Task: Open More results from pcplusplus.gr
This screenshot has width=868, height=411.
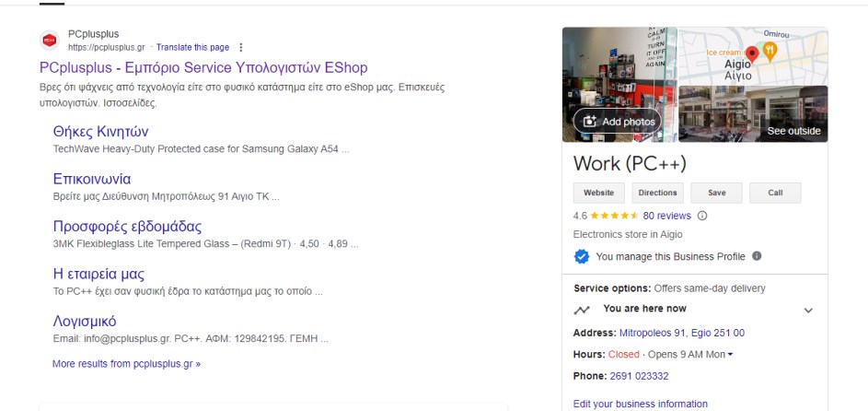Action: (126, 364)
